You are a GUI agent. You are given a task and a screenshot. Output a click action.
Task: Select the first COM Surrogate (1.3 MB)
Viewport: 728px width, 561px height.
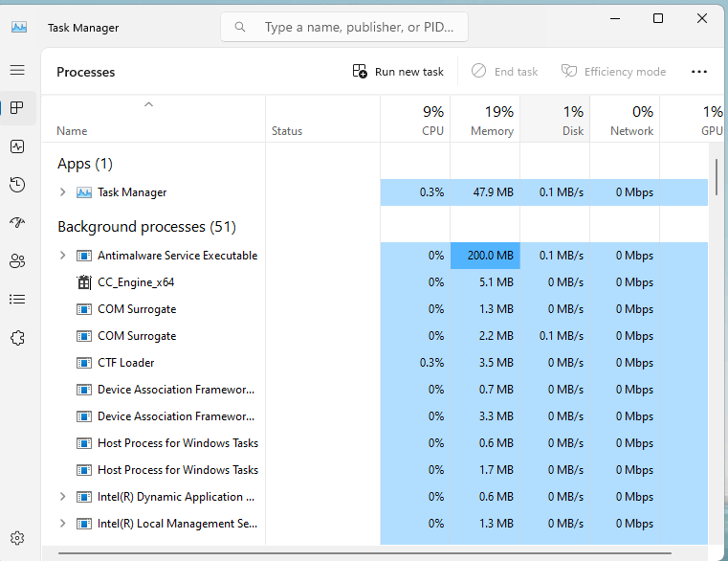tap(375, 309)
